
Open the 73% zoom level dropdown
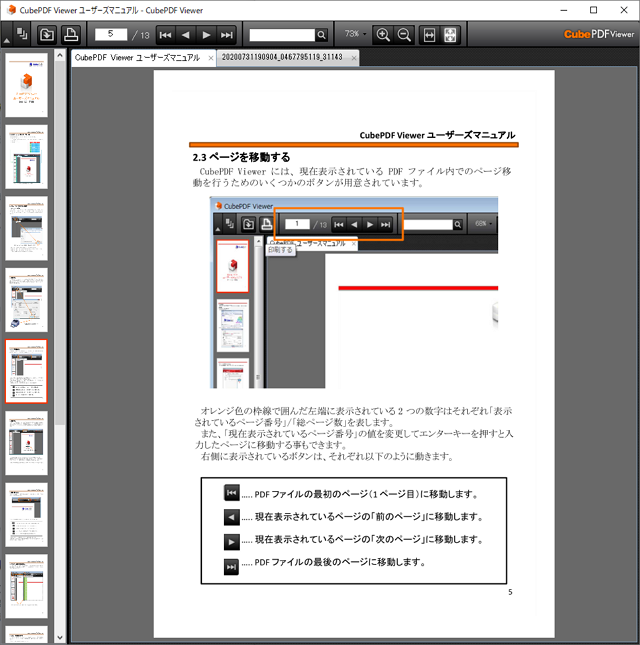[356, 34]
